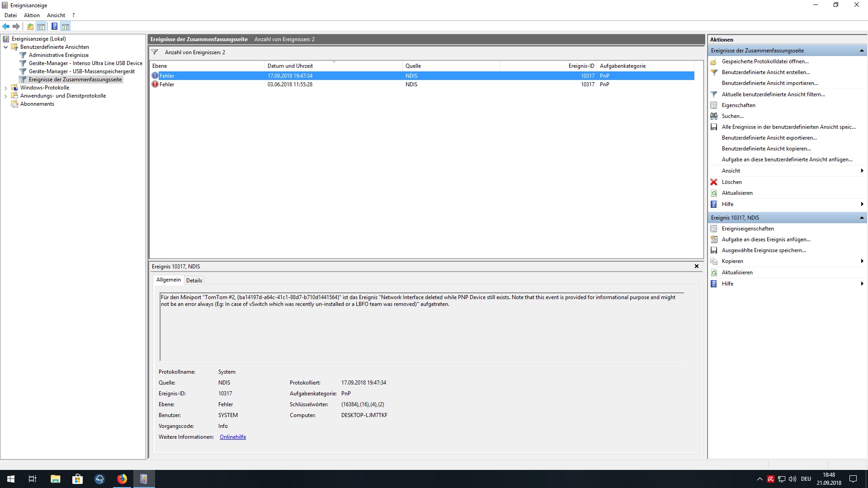Expand Anwendungs- und Dienstprotokolle node
The image size is (868, 488).
(x=5, y=96)
